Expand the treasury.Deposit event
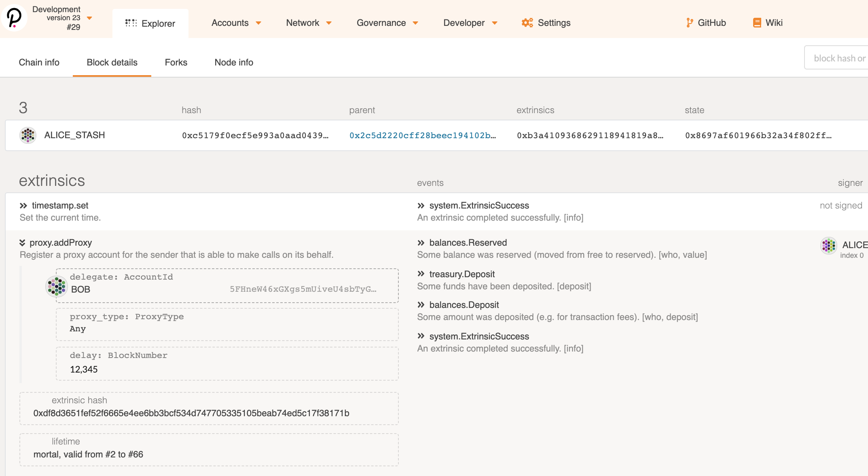The image size is (868, 476). click(421, 274)
